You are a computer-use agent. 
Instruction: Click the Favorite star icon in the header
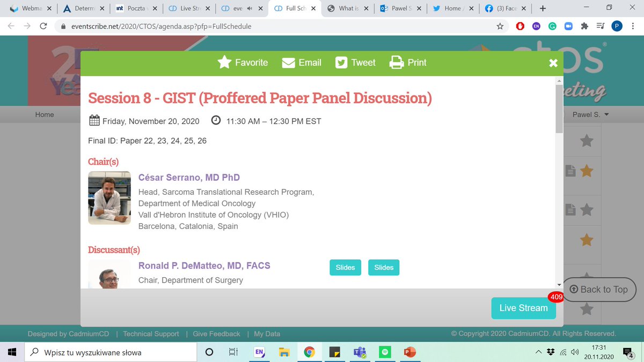225,62
